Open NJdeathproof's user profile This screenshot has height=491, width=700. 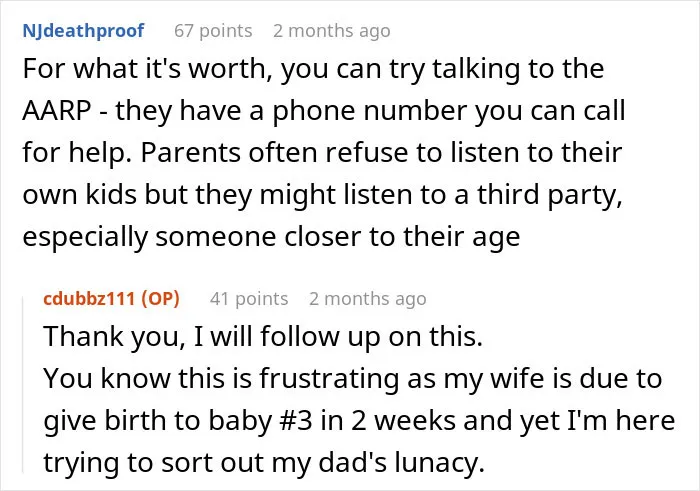pyautogui.click(x=83, y=31)
